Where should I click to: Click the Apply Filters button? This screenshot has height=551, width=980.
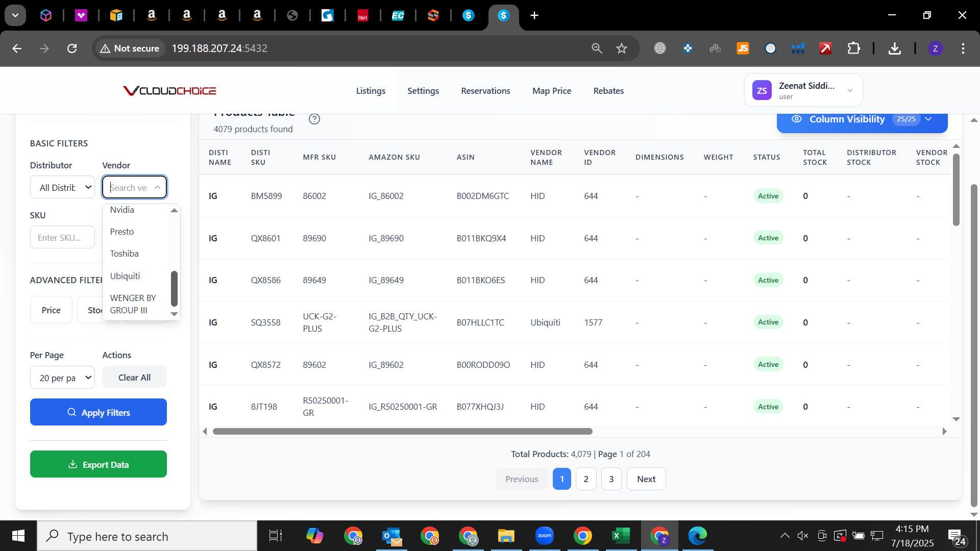pyautogui.click(x=99, y=412)
